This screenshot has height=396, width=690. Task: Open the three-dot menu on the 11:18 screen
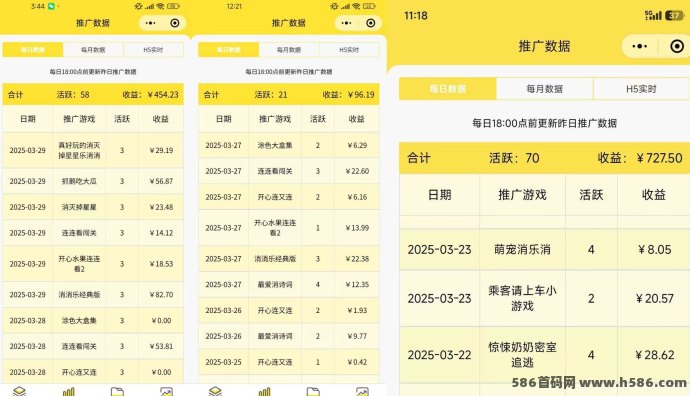pyautogui.click(x=639, y=46)
